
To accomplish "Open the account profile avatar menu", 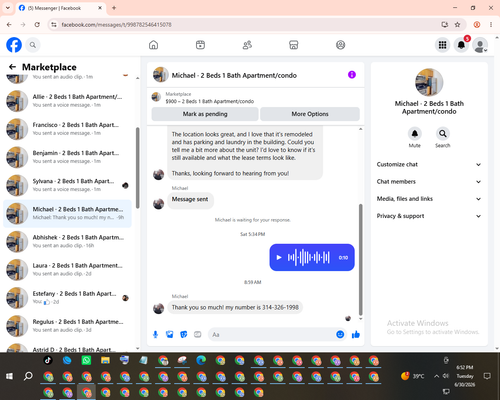I will pos(480,45).
